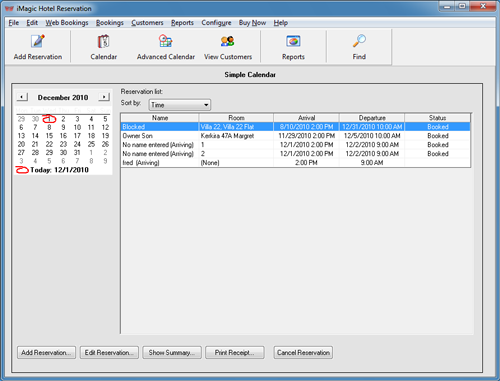Go to previous month arrow
This screenshot has width=500, height=381.
point(22,97)
